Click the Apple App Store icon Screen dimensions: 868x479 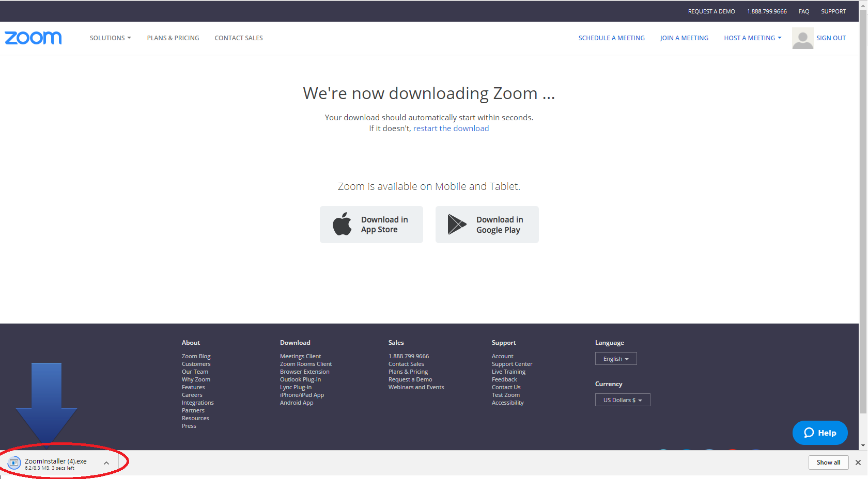(x=342, y=224)
